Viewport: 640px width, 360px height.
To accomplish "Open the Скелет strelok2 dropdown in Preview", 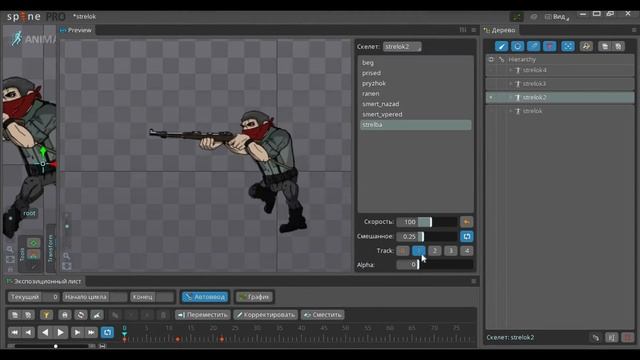I will [x=402, y=47].
